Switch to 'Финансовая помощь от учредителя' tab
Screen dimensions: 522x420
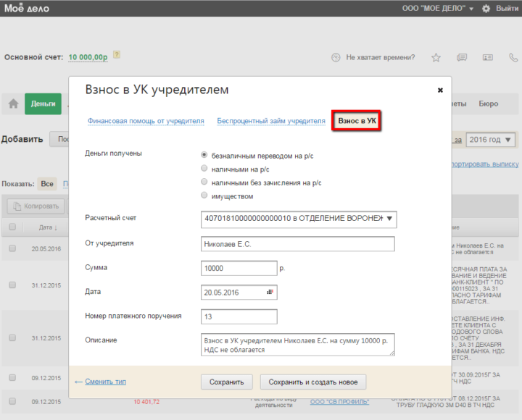(146, 121)
